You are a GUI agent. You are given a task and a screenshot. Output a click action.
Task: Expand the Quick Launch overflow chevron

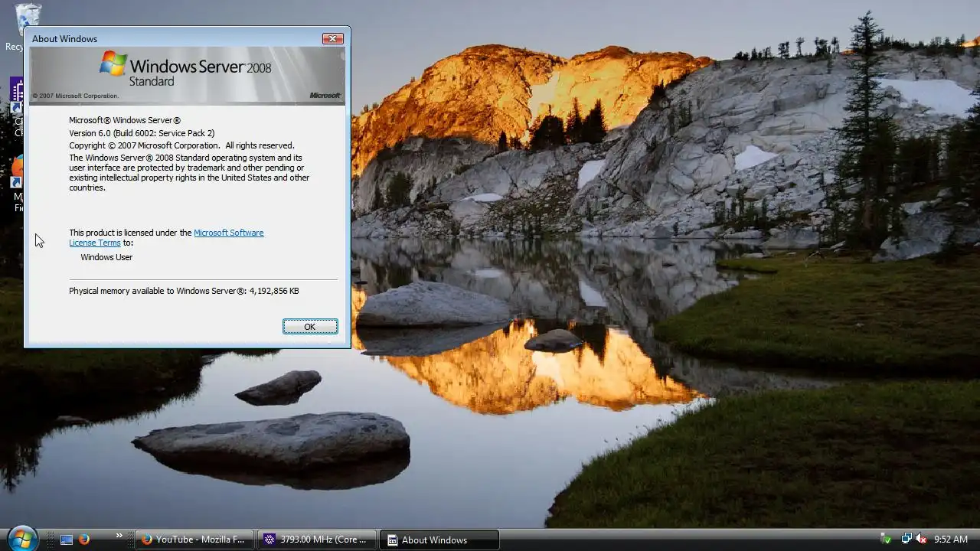pyautogui.click(x=119, y=536)
